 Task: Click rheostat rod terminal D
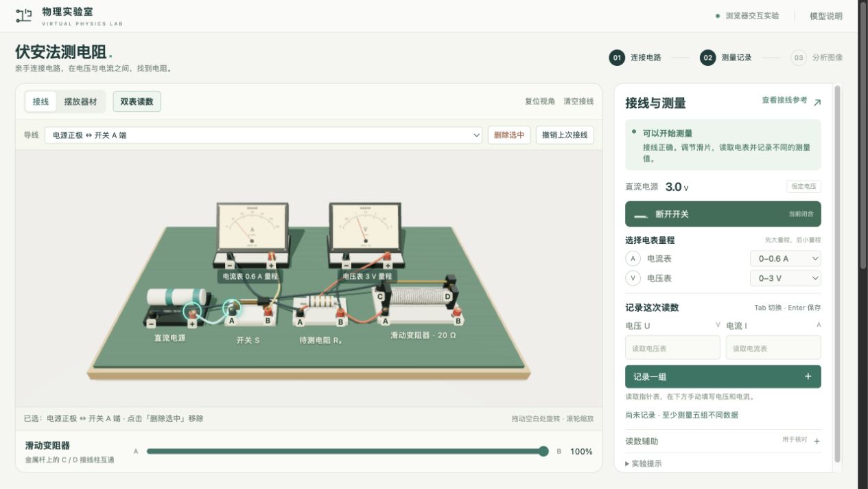pos(448,297)
